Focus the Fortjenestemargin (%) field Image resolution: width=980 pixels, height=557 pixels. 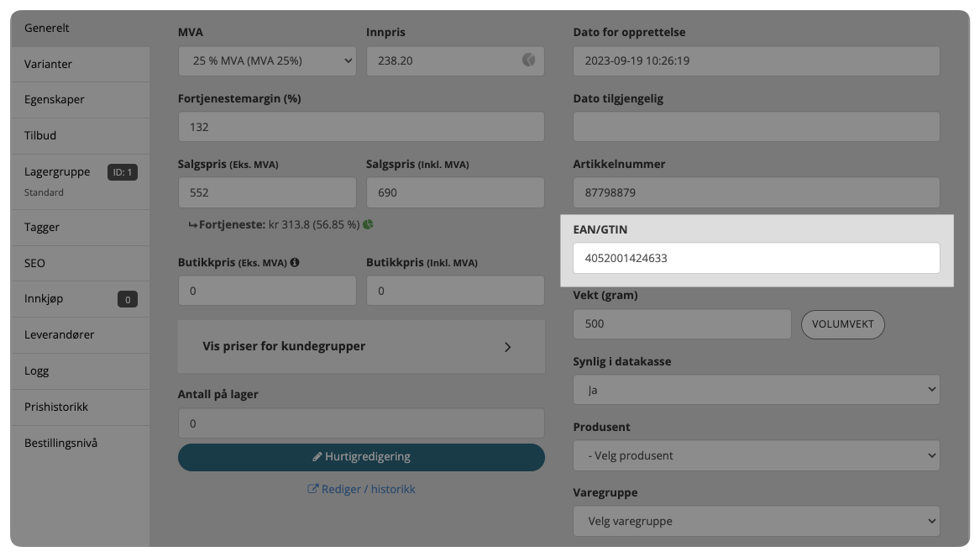pos(361,127)
